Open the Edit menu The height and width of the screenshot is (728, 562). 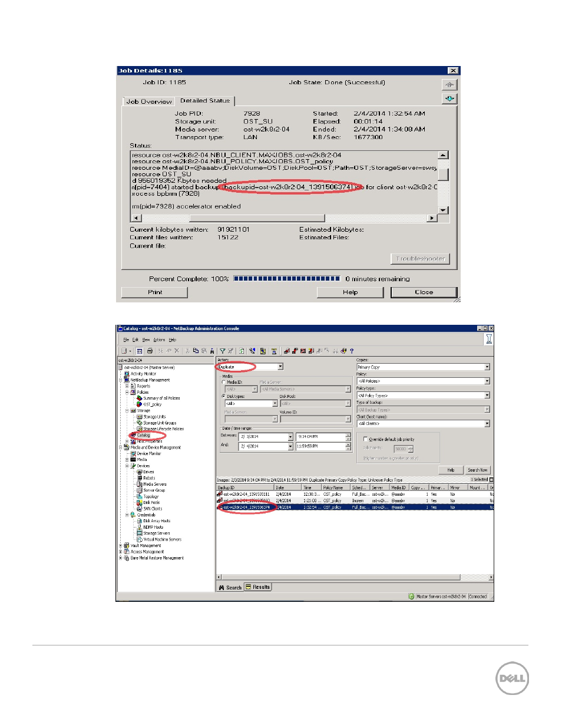click(x=135, y=340)
